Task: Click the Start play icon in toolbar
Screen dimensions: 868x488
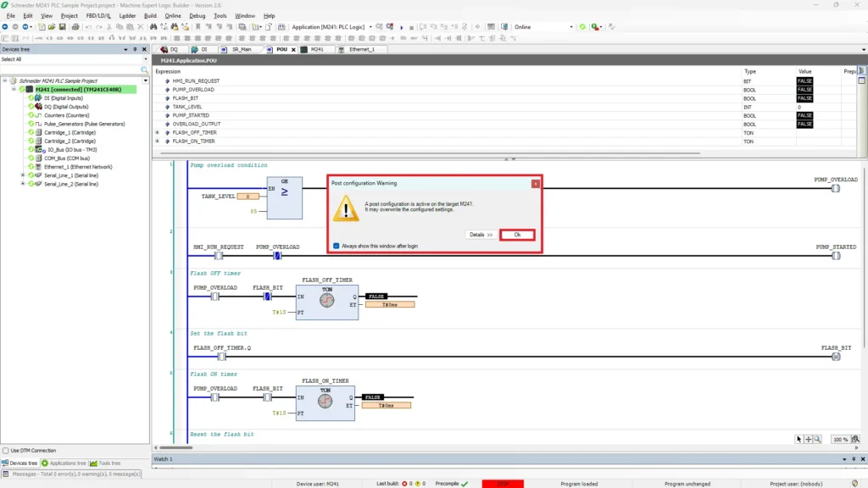Action: (402, 27)
